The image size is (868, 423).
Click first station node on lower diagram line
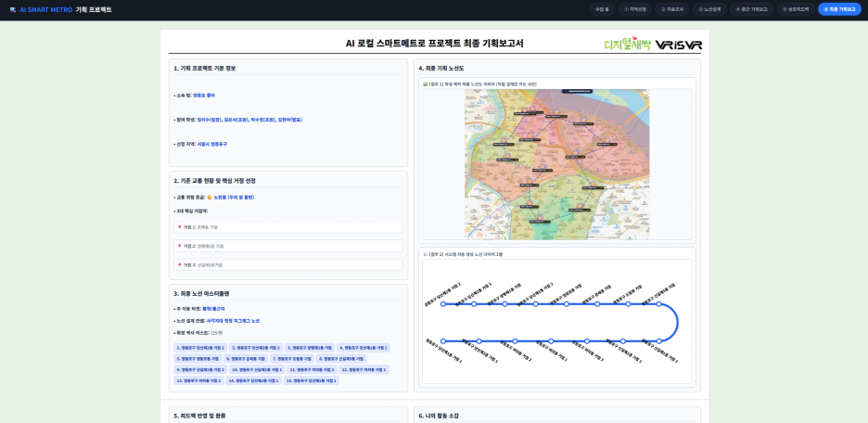tap(443, 341)
